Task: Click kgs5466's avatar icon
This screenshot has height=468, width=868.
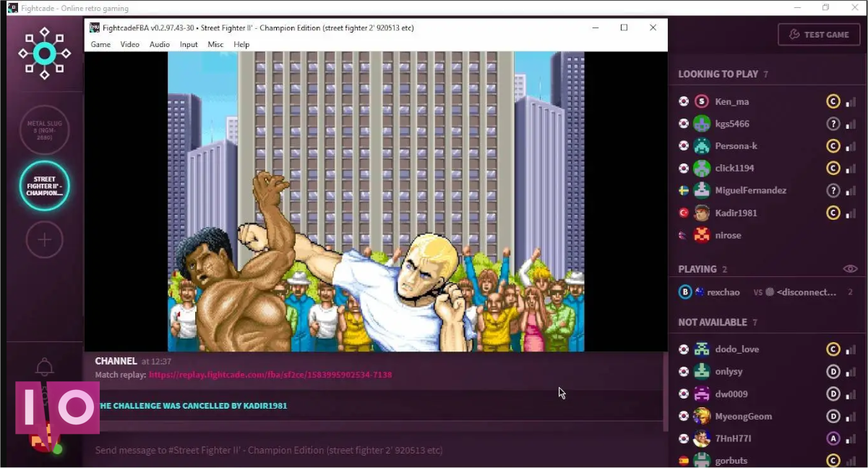Action: [x=702, y=124]
